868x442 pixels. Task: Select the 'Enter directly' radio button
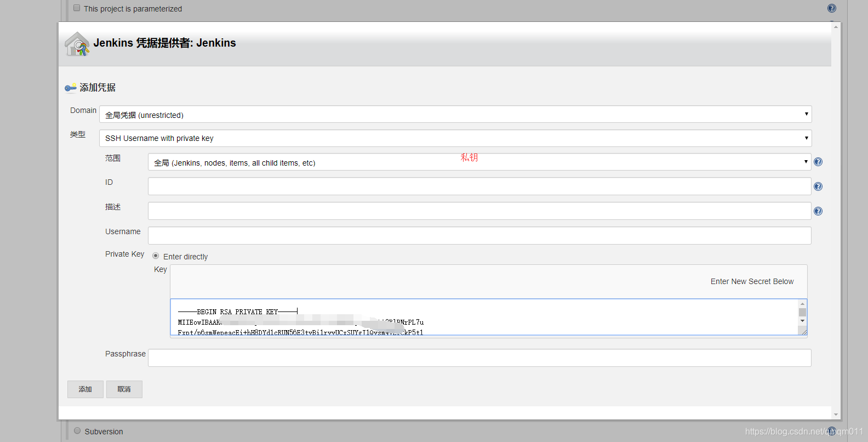[156, 256]
